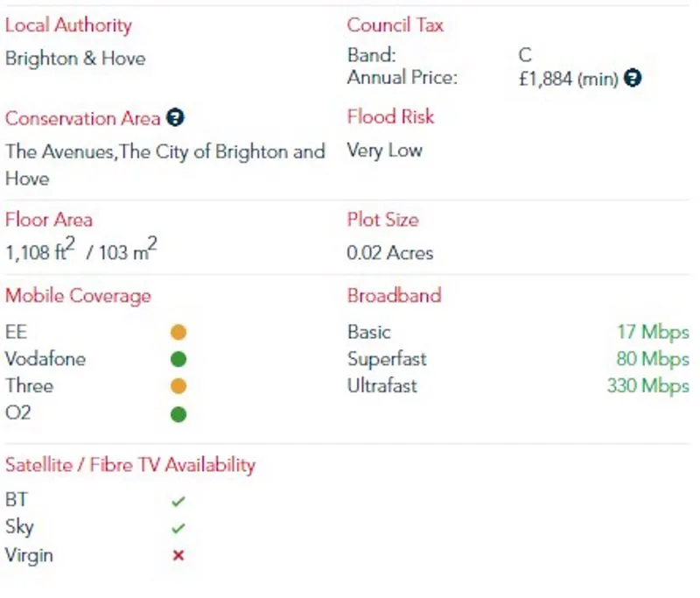
Task: Click the Brighton & Hove authority text
Action: [75, 59]
